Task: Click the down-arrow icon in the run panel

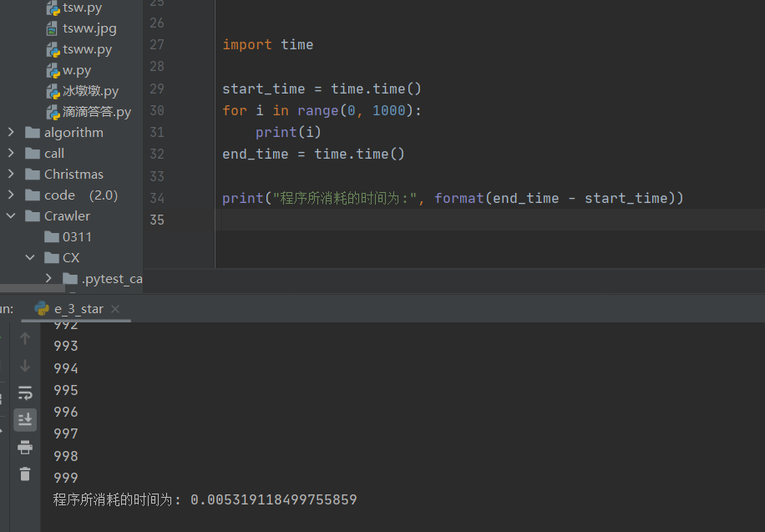Action: pyautogui.click(x=25, y=366)
